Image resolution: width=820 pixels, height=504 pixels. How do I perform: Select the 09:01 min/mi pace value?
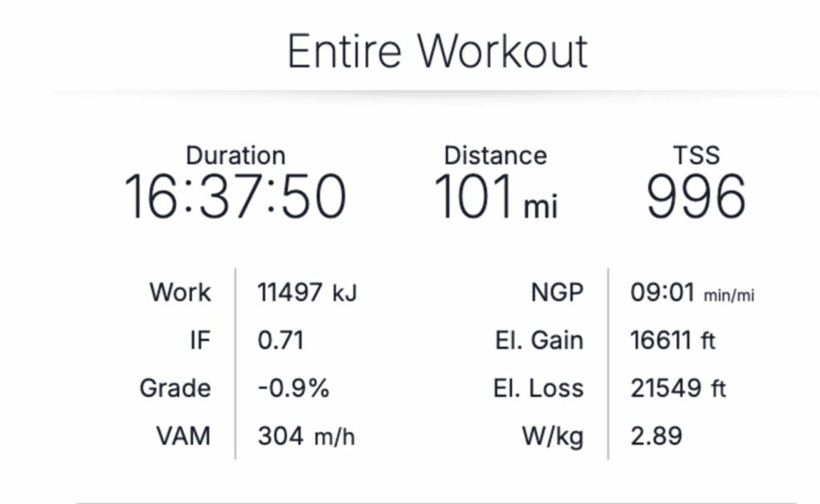tap(693, 293)
